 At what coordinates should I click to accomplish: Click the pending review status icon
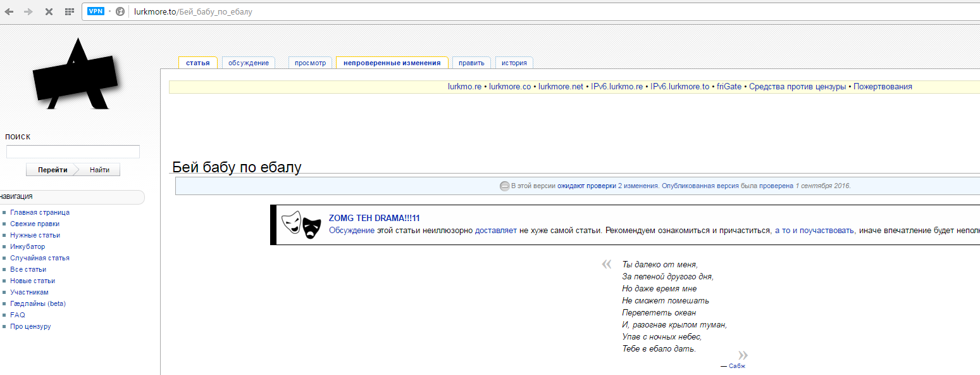click(504, 186)
